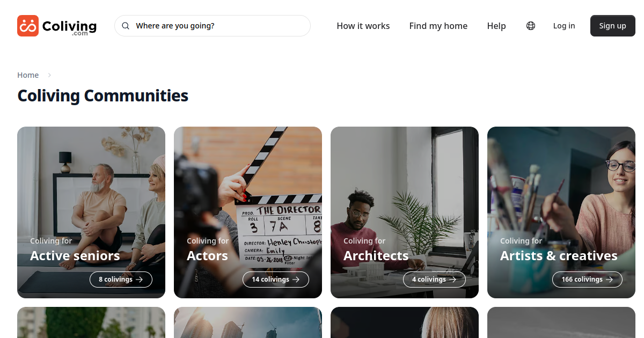The image size is (644, 338).
Task: Click the arrow on 4 colivings
Action: (453, 280)
